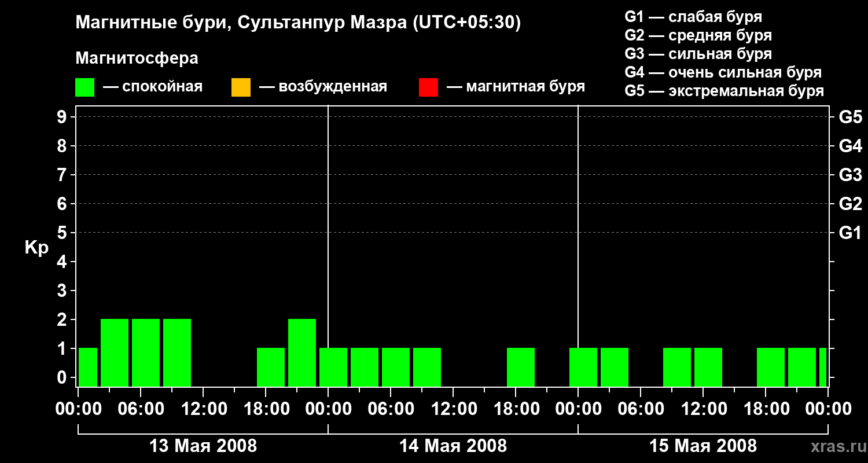Click the 00:00 label ending 15 Мая
Image resolution: width=868 pixels, height=463 pixels.
(828, 409)
